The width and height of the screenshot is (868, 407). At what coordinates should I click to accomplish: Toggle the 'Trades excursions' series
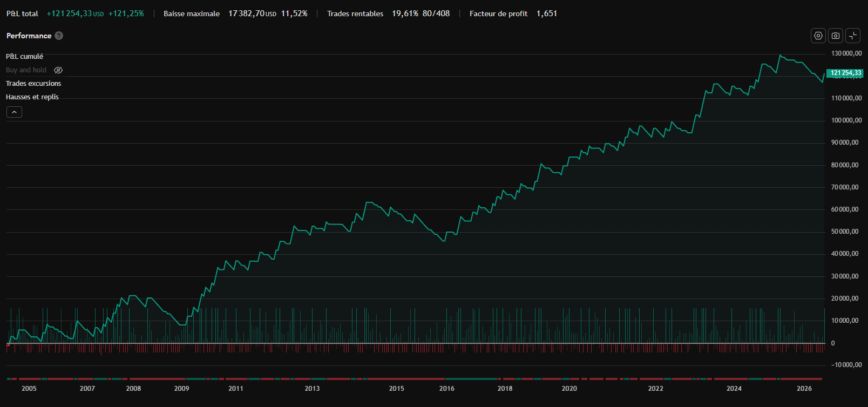[33, 84]
